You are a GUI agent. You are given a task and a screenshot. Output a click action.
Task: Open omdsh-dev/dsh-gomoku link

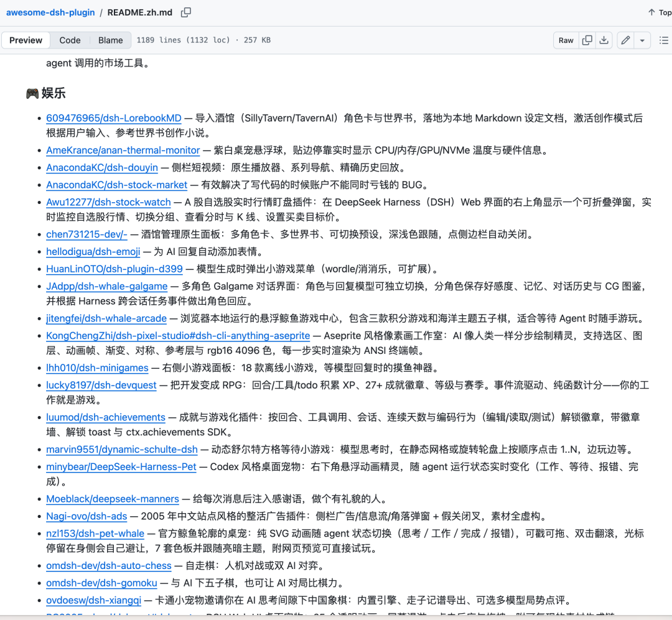point(101,583)
